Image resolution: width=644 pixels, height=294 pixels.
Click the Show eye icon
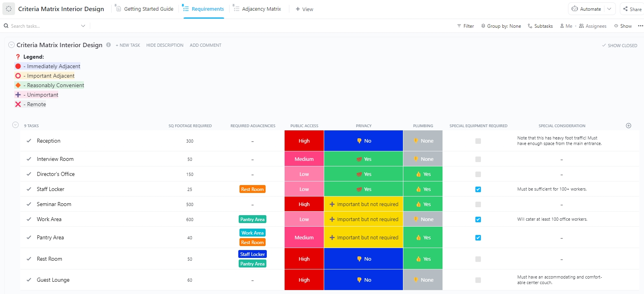616,26
